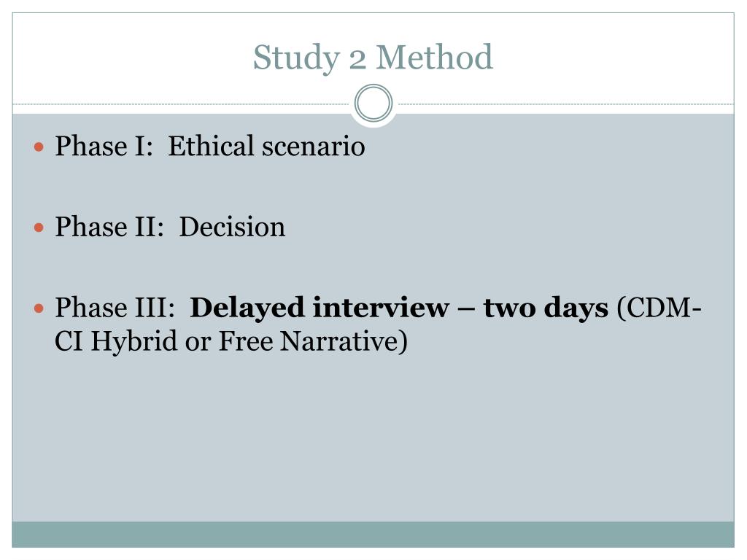Click the dotted divider left of the circle
The width and height of the screenshot is (747, 560).
click(x=182, y=104)
